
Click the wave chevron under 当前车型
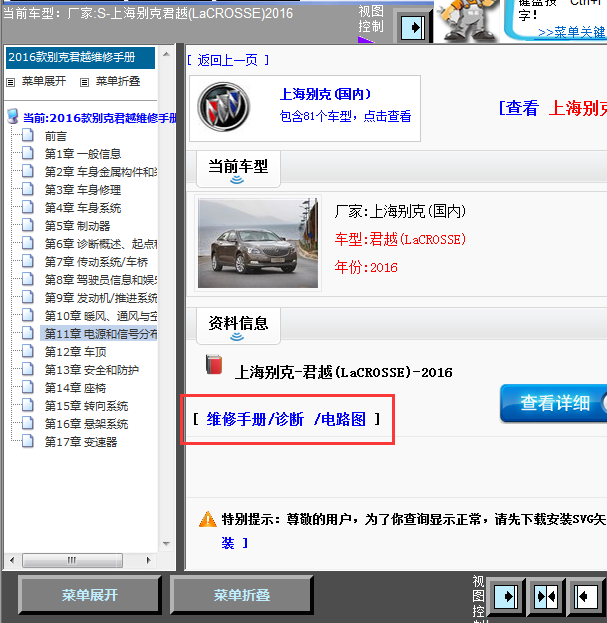point(237,180)
